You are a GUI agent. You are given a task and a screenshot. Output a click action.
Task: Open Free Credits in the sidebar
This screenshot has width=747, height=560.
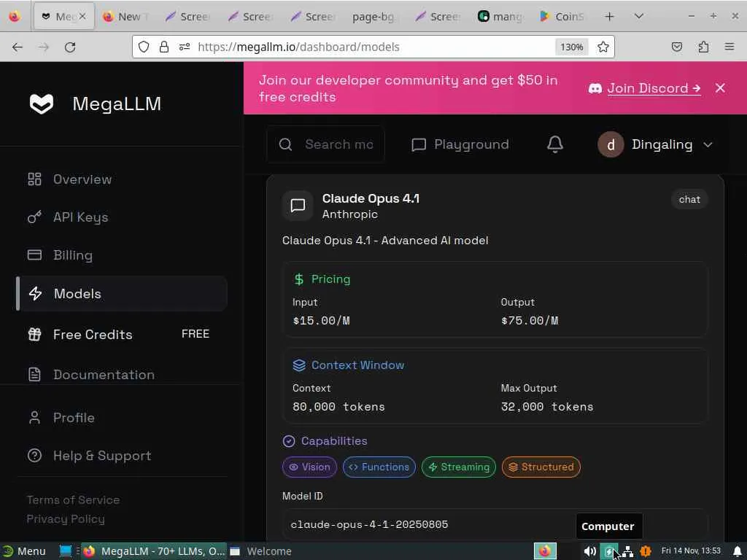(122, 334)
